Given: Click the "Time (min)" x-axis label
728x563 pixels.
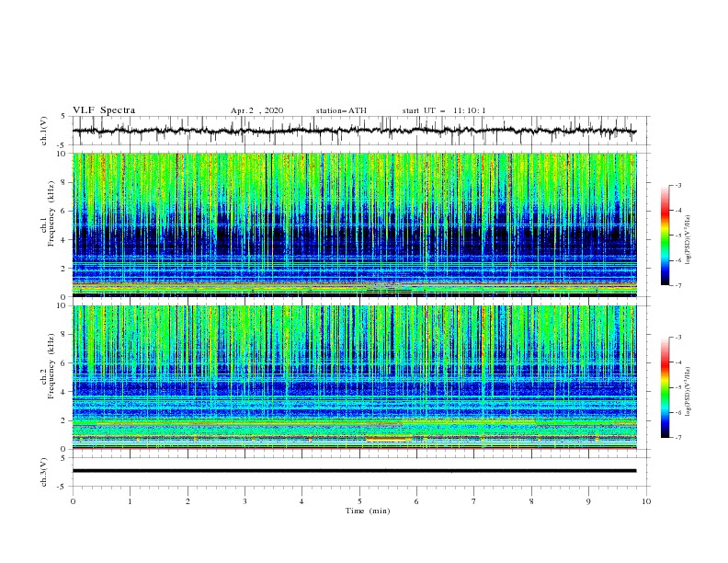Looking at the screenshot, I should (368, 511).
